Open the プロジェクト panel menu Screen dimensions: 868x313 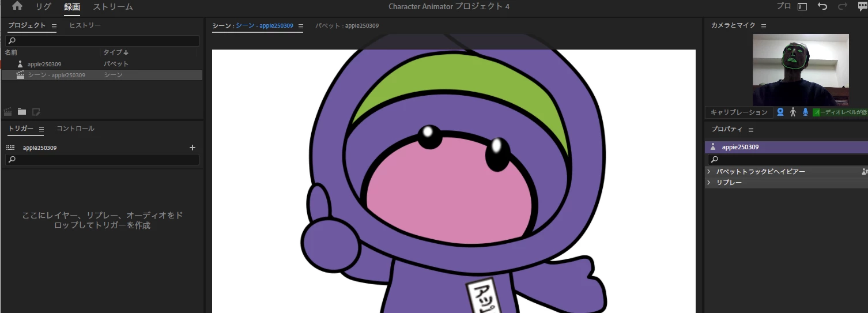click(x=54, y=26)
